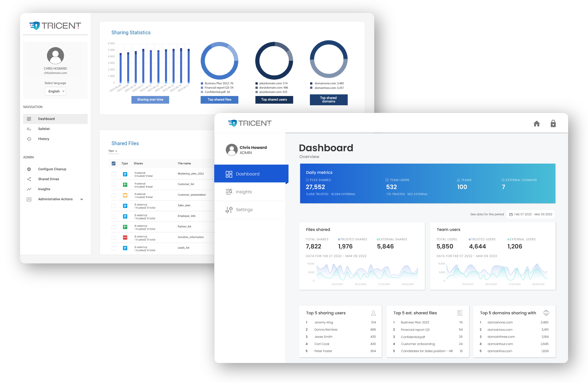Click the Top shared files donut chart

pyautogui.click(x=219, y=61)
